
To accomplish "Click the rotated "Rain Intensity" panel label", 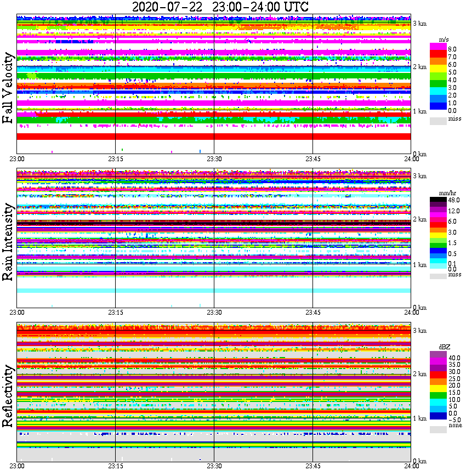I will (8, 242).
